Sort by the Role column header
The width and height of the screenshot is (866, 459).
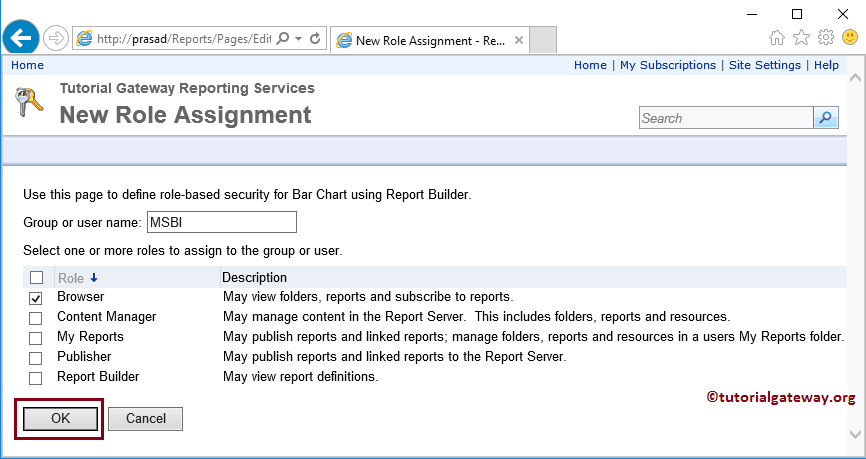[71, 278]
